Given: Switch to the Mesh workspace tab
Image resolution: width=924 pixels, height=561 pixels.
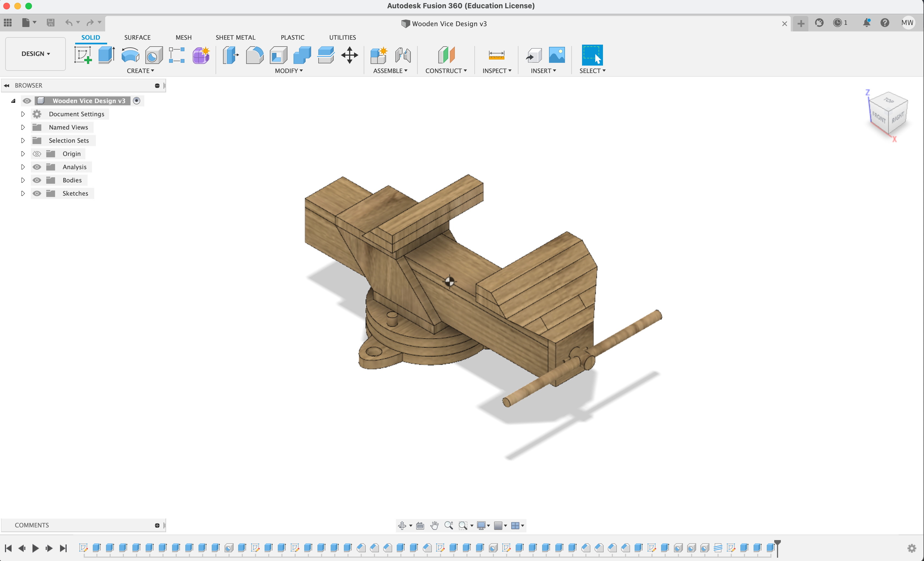Looking at the screenshot, I should coord(183,37).
